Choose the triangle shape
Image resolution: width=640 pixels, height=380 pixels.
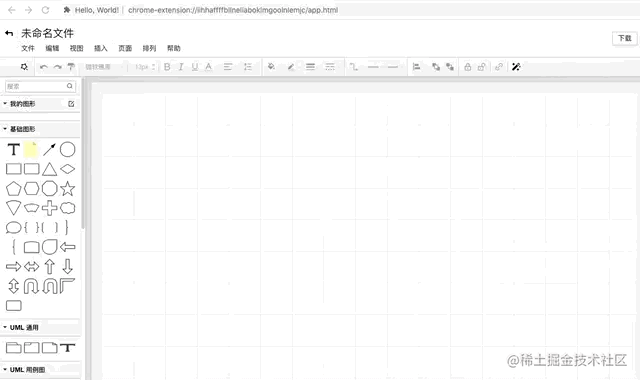click(x=49, y=169)
